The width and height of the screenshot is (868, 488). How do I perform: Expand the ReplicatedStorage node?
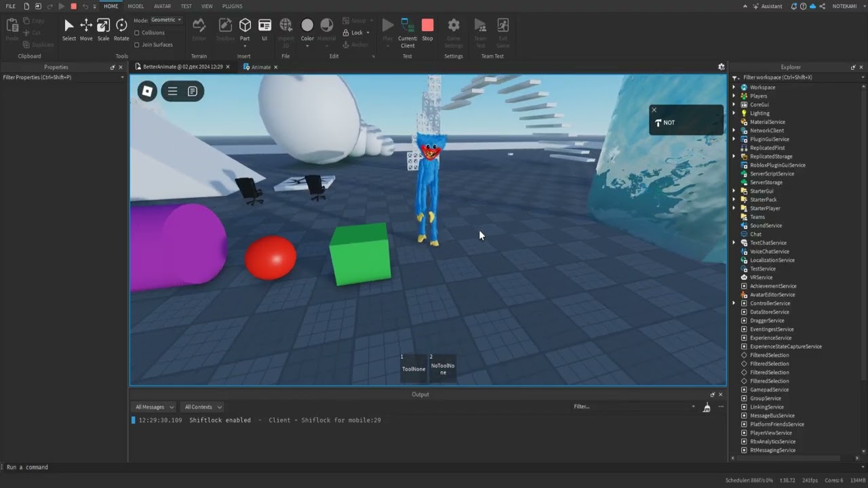pyautogui.click(x=734, y=157)
